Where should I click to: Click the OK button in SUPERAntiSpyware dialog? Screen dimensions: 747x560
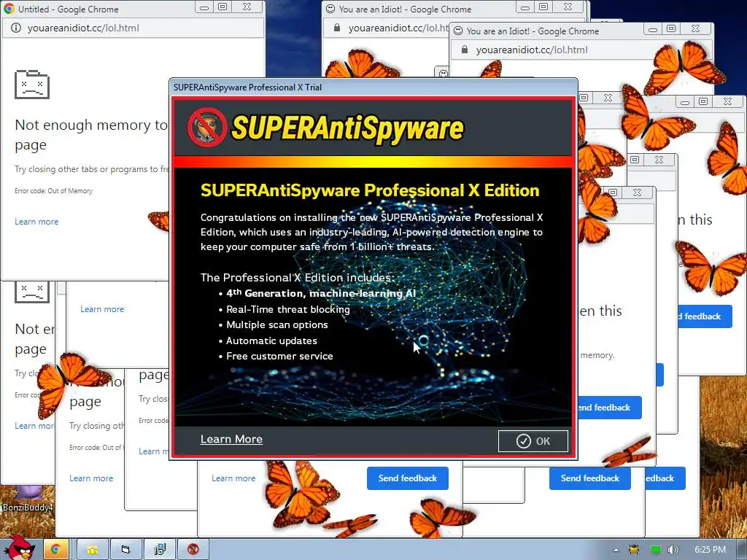533,441
